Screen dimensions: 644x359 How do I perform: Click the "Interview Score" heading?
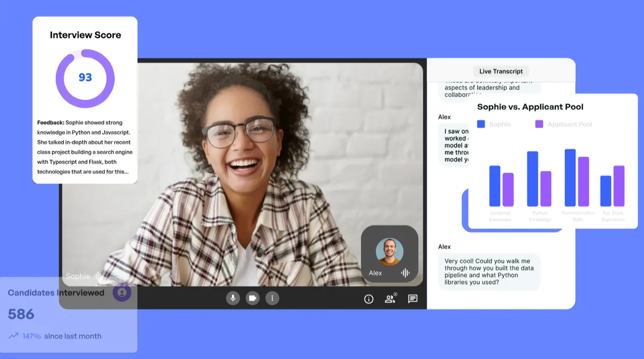(x=85, y=35)
